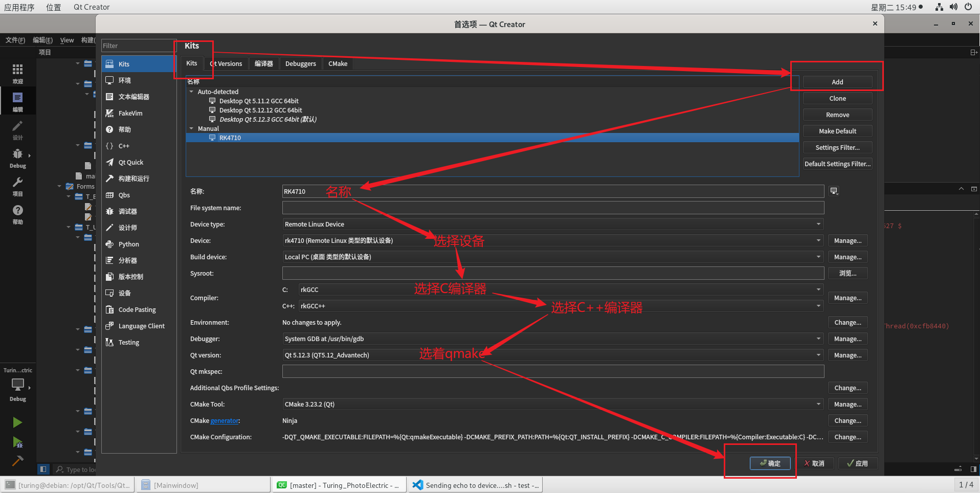Switch to the Edit mode icon
This screenshot has width=980, height=493.
pos(17,101)
